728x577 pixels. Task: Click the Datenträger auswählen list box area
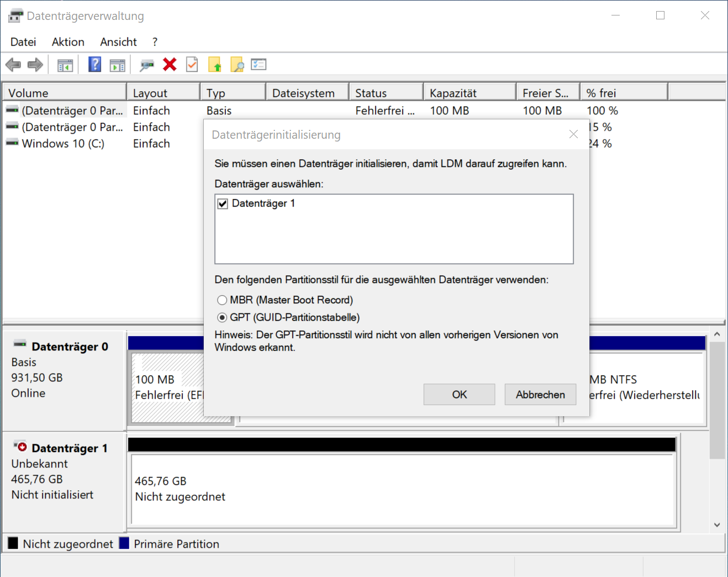click(x=394, y=229)
